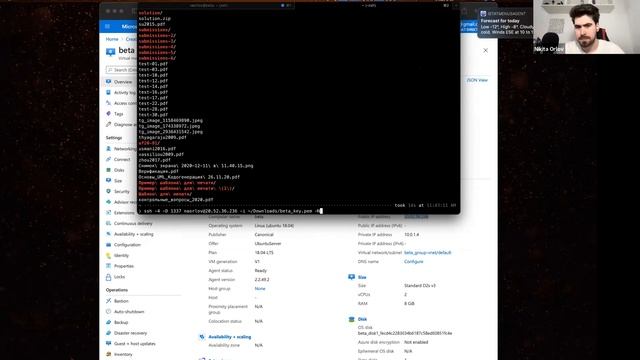Click the OS disk name value
This screenshot has width=640, height=360.
(405, 333)
